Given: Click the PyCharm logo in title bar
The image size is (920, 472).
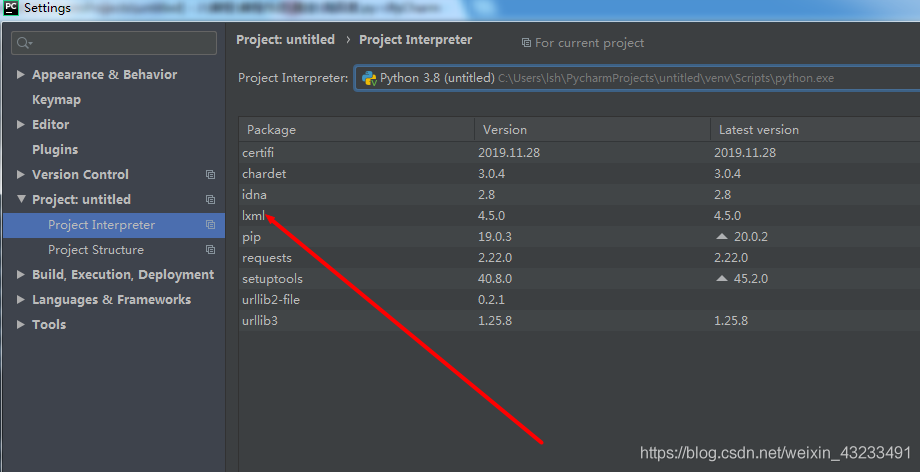Looking at the screenshot, I should (10, 8).
